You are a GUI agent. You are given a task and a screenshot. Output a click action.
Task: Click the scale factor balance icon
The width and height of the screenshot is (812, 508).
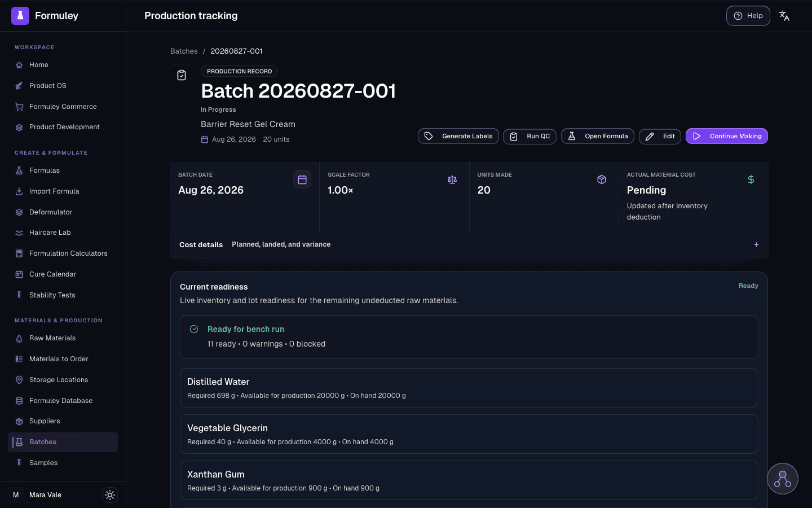452,179
